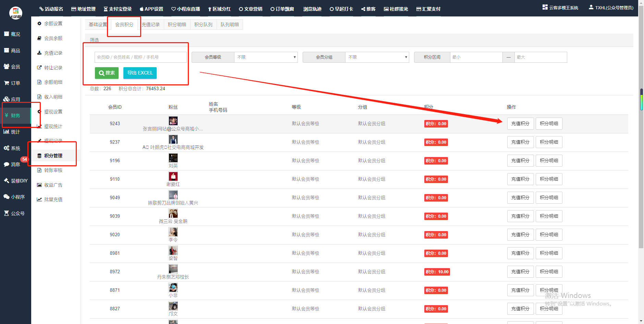Open the 余额设置 gear item
Image resolution: width=644 pixels, height=324 pixels.
tap(39, 24)
